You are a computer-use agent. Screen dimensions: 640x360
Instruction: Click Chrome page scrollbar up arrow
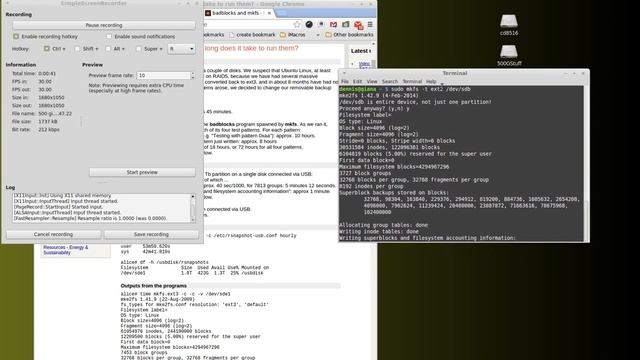(373, 44)
